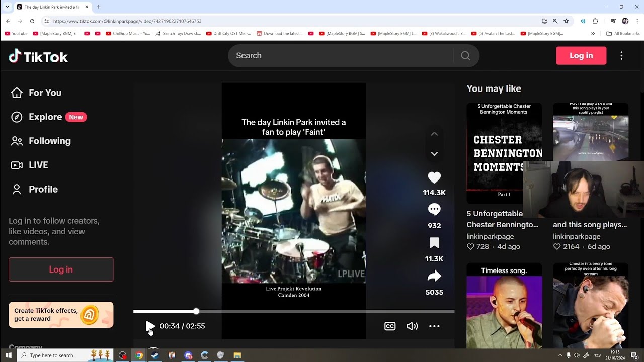Image resolution: width=644 pixels, height=362 pixels.
Task: Click the browser address bar URL
Action: click(127, 21)
